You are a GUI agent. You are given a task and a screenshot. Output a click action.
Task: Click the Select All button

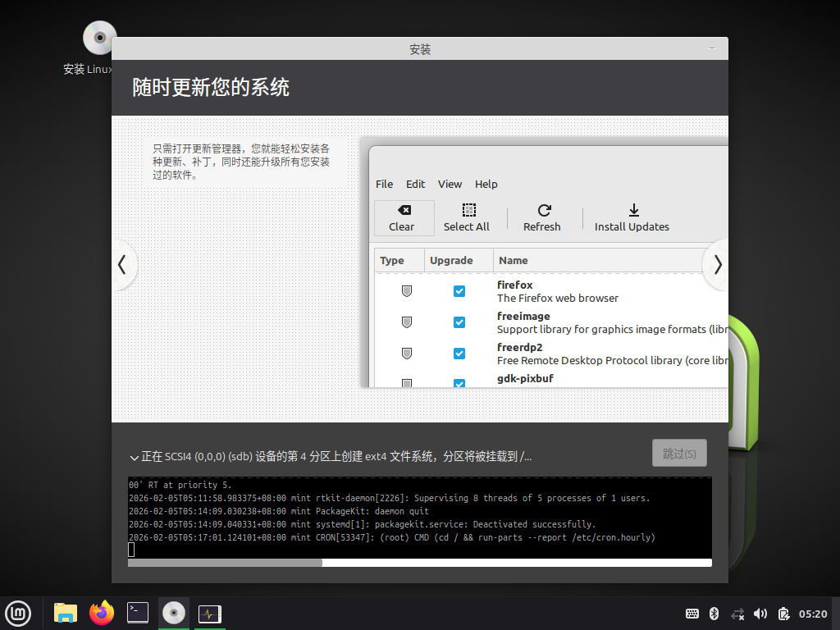[x=467, y=218]
